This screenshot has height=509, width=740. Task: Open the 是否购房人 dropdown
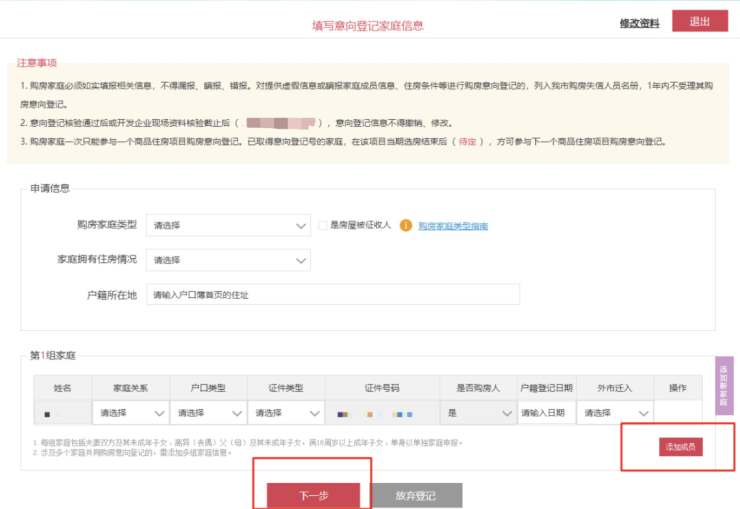(477, 413)
